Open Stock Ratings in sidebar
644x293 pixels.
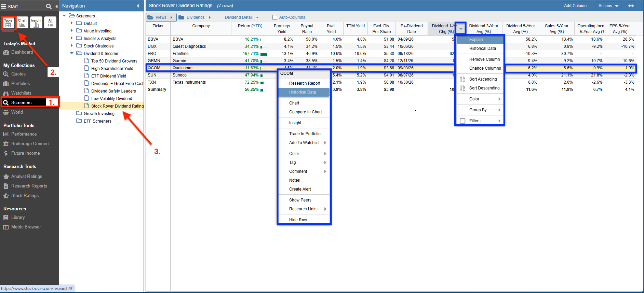point(25,196)
